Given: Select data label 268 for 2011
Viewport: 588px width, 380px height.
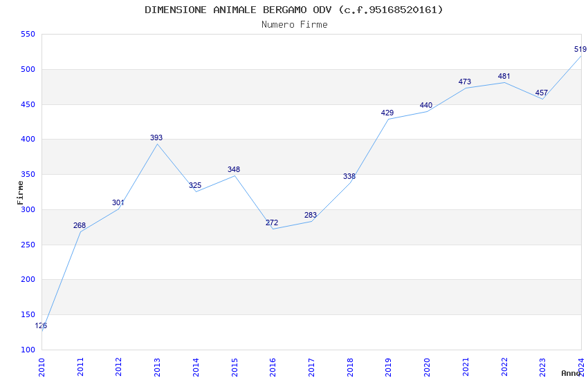Looking at the screenshot, I should pyautogui.click(x=80, y=225).
